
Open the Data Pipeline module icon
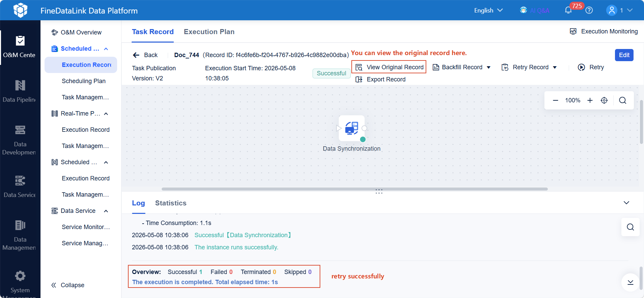pyautogui.click(x=20, y=85)
